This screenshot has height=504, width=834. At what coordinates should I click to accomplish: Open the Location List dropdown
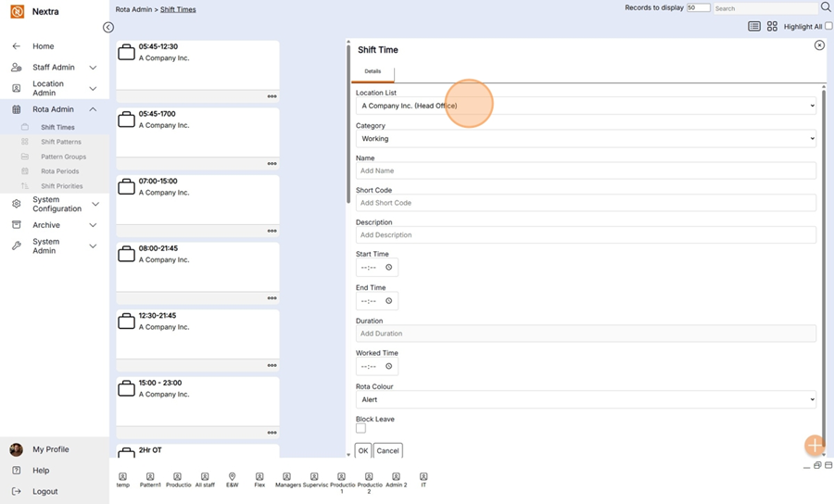click(x=586, y=106)
